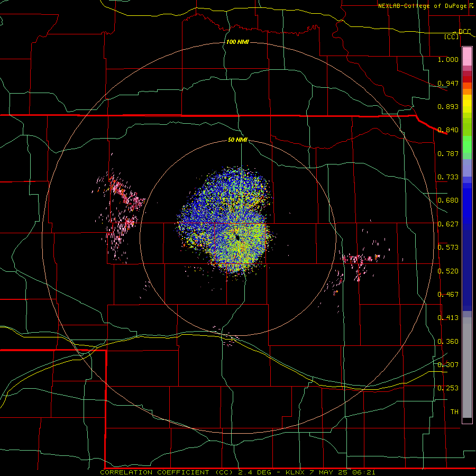Click the 0.413 value on the color scale
Screen dimensions: 476x476
tap(448, 318)
